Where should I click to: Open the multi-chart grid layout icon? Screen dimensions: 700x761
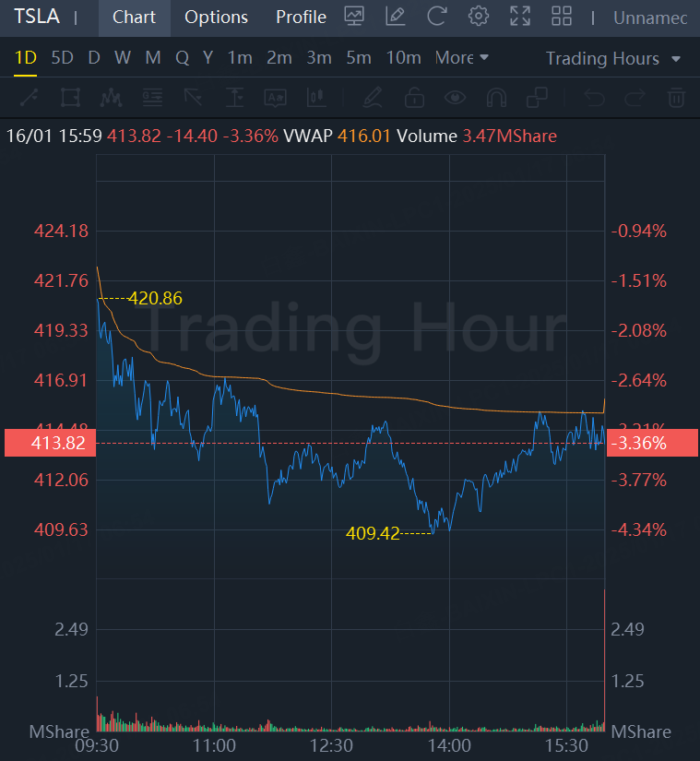click(x=562, y=17)
